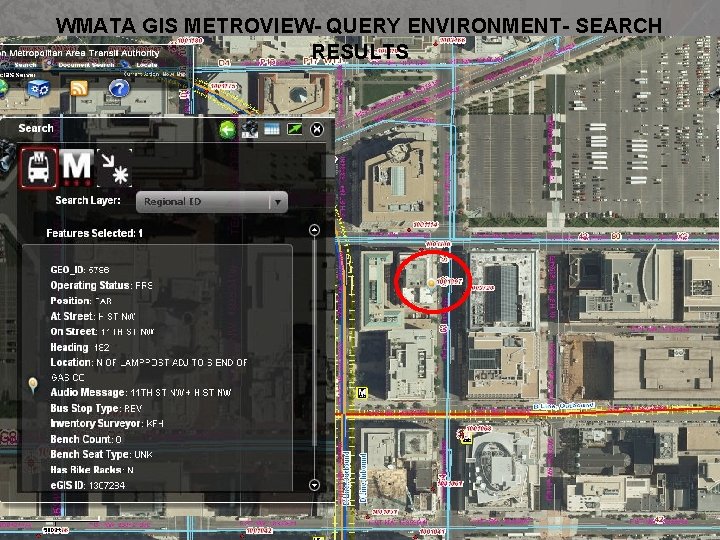Click the 'Search Layer:' label

[88, 201]
